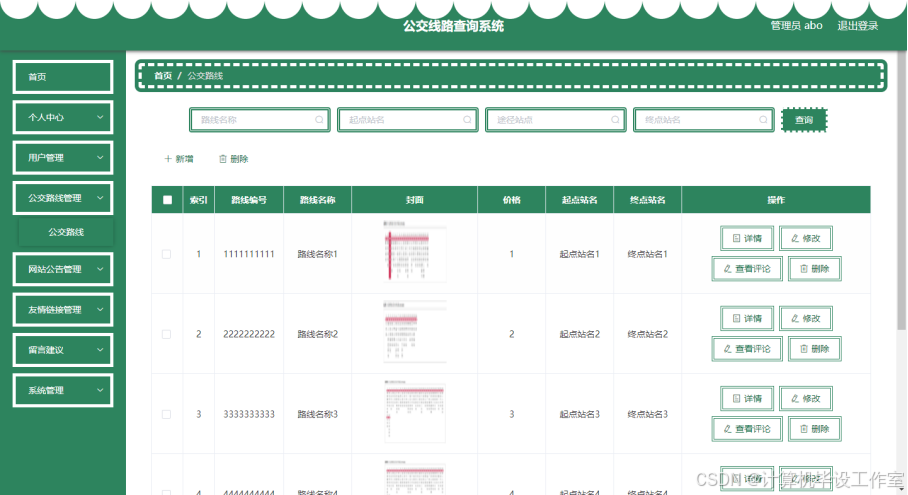The height and width of the screenshot is (495, 908).
Task: Expand the 个人中心 menu chevron
Action: [100, 117]
